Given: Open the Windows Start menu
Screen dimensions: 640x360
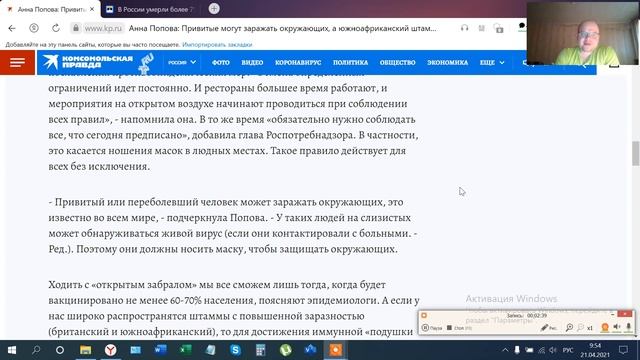Looking at the screenshot, I should pos(12,350).
